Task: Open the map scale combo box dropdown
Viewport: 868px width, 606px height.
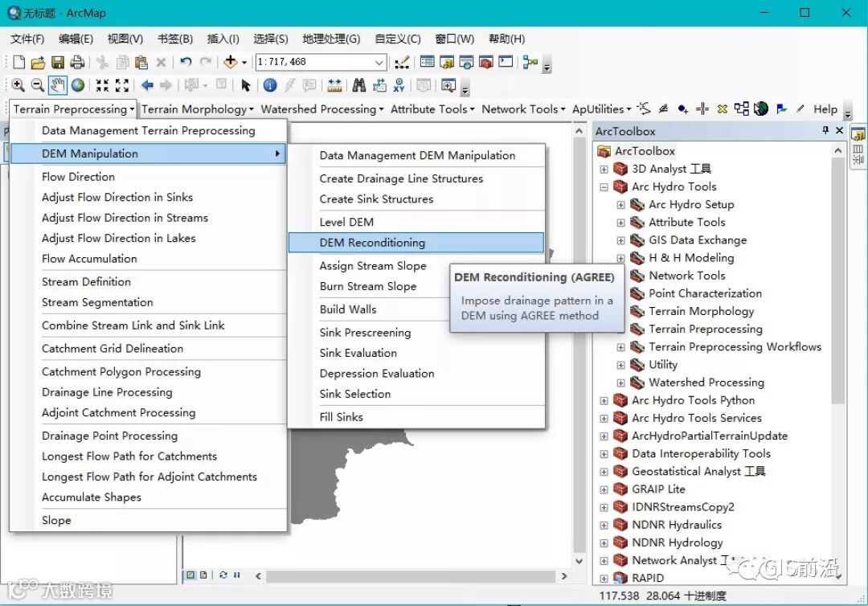Action: 379,62
